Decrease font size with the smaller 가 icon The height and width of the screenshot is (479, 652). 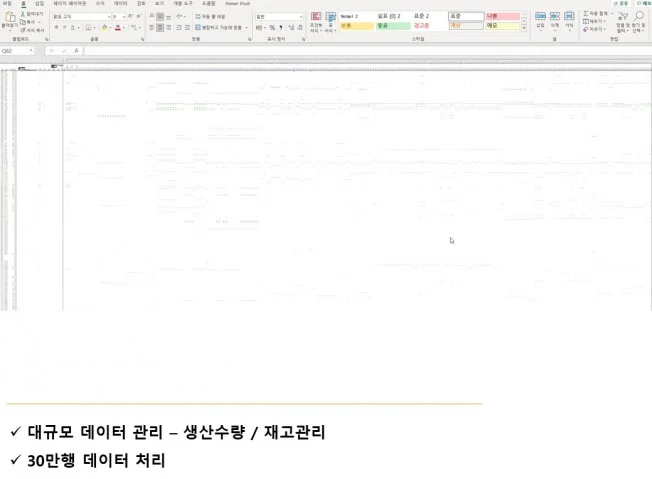pyautogui.click(x=139, y=16)
